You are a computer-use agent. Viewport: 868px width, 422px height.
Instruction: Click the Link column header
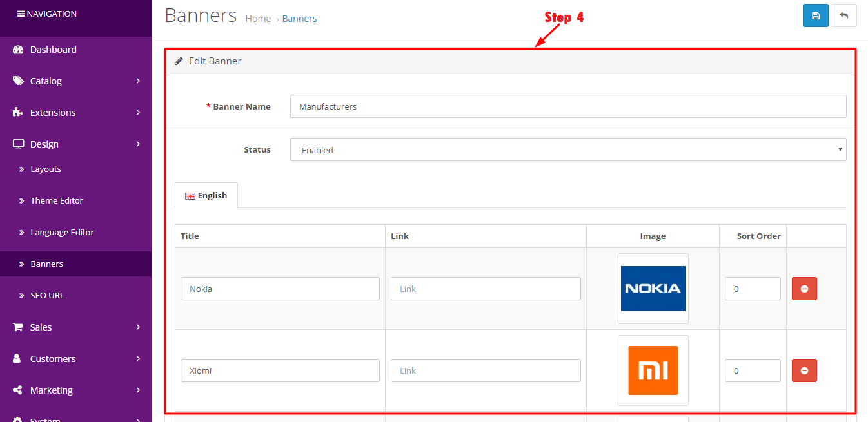tap(400, 236)
